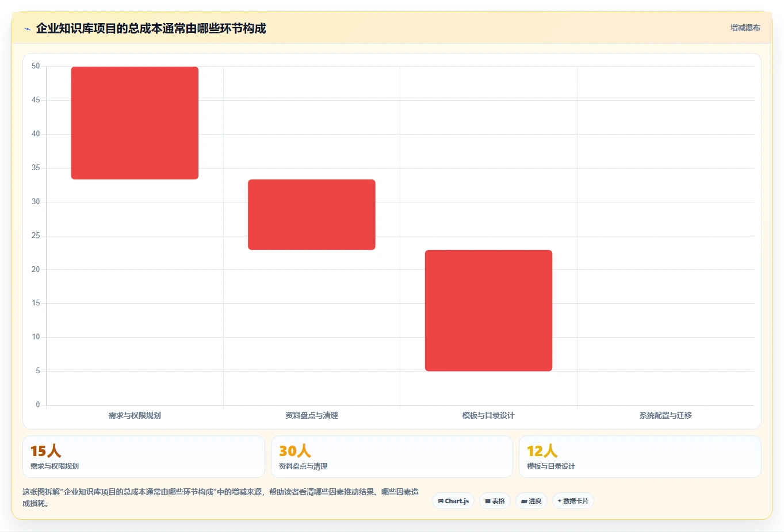Viewport: 784px width, 532px height.
Task: Click x-axis label 资料盘点与清理
Action: click(x=312, y=415)
